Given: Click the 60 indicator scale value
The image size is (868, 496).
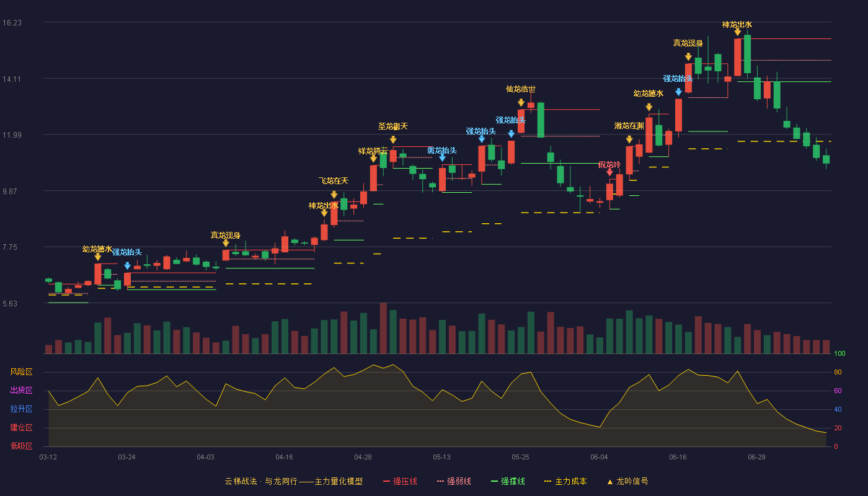Looking at the screenshot, I should pos(838,391).
